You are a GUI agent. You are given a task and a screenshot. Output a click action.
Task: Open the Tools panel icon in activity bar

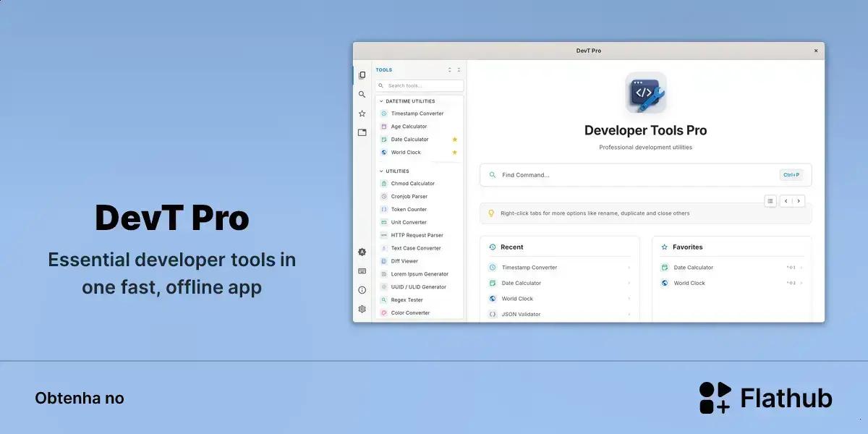[x=362, y=75]
